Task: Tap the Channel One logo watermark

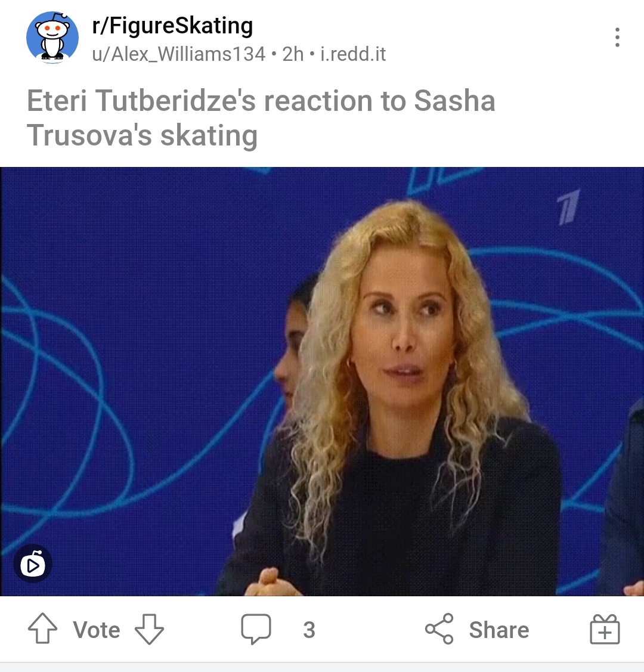Action: [569, 208]
